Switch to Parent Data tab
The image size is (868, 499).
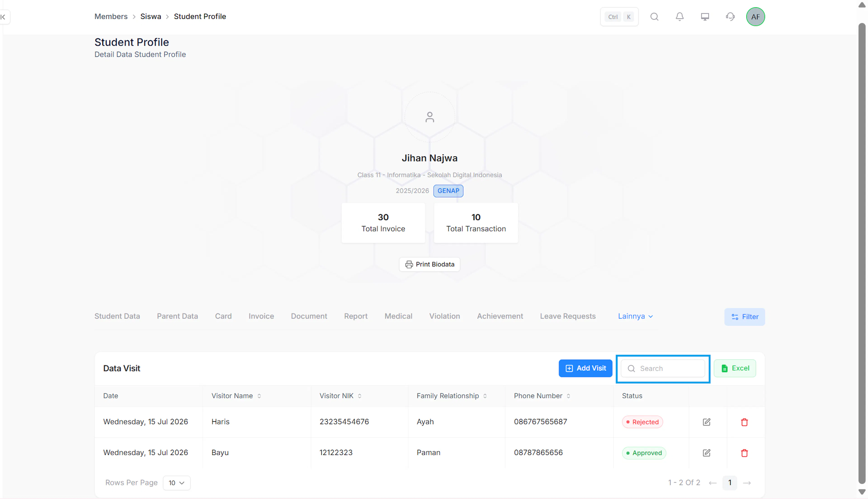[x=177, y=316]
